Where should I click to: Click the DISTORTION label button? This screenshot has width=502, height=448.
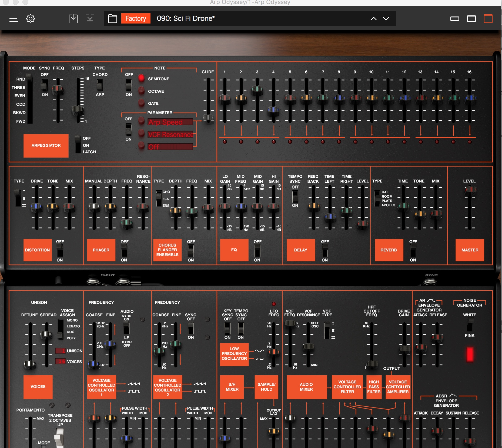point(38,250)
